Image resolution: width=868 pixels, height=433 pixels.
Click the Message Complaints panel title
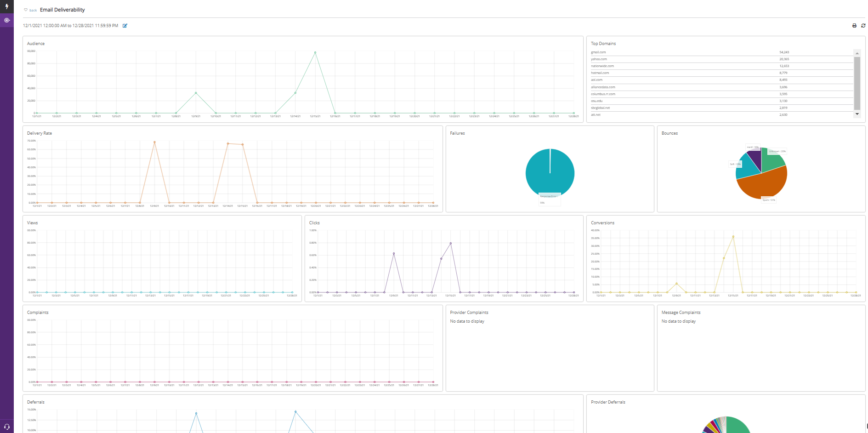(x=681, y=313)
